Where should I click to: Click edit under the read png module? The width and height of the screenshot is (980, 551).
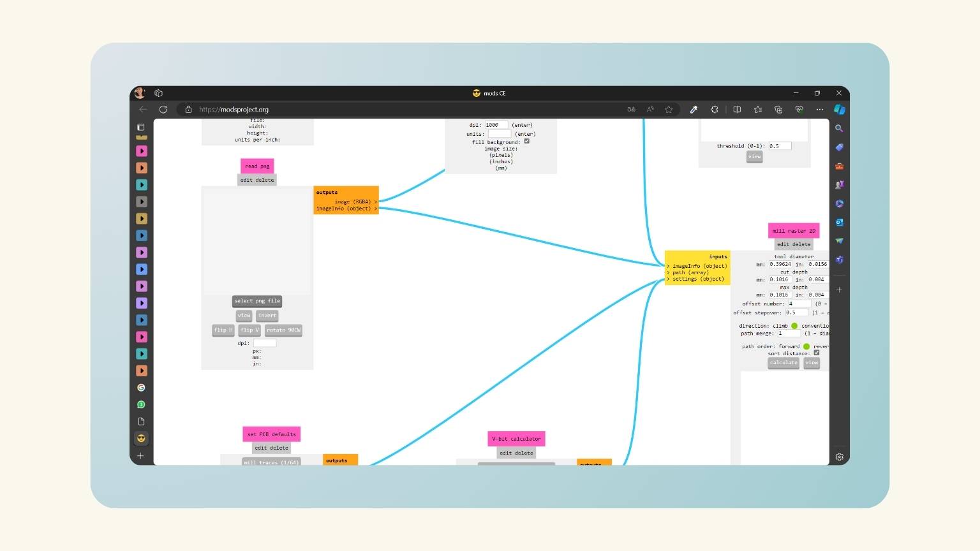click(246, 180)
